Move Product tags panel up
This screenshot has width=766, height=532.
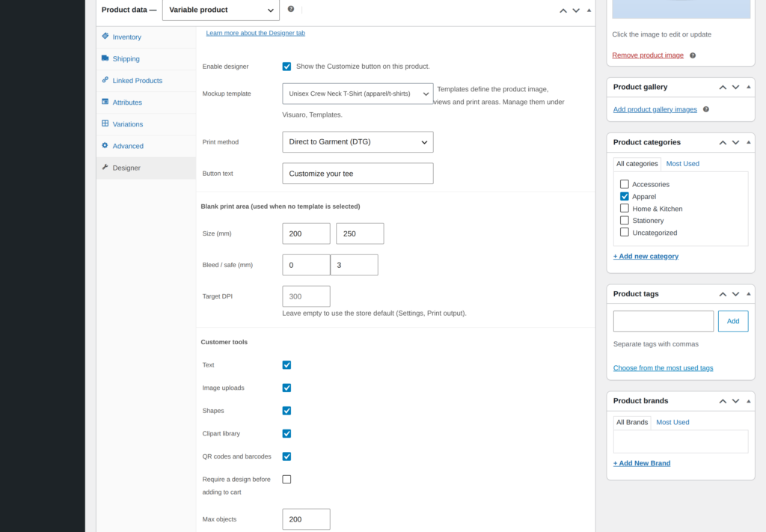[723, 293]
